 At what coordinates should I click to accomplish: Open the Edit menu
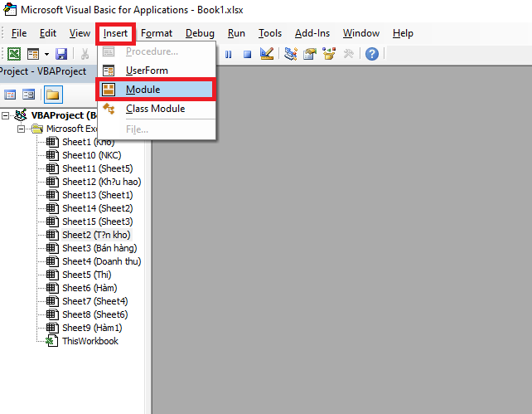(x=48, y=33)
